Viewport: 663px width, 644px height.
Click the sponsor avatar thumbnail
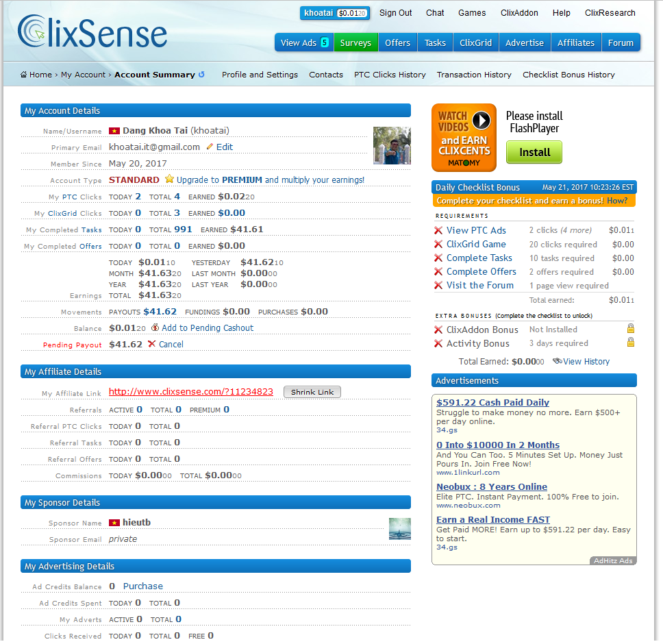(399, 529)
